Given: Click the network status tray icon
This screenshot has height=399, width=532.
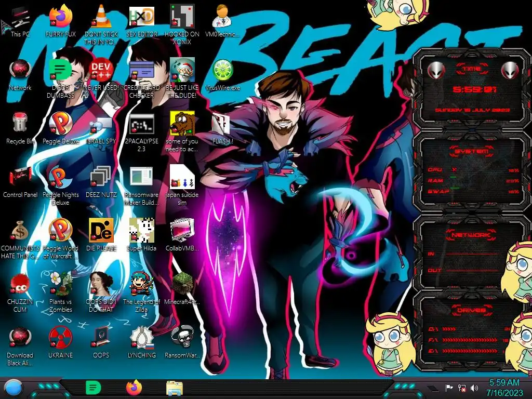Looking at the screenshot, I should click(x=461, y=388).
